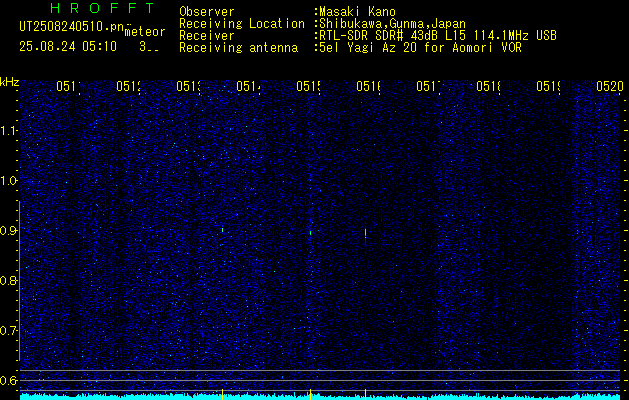Image resolution: width=629 pixels, height=400 pixels.
Task: Select the location Shibukawa,Gunma,Japan
Action: click(x=392, y=24)
